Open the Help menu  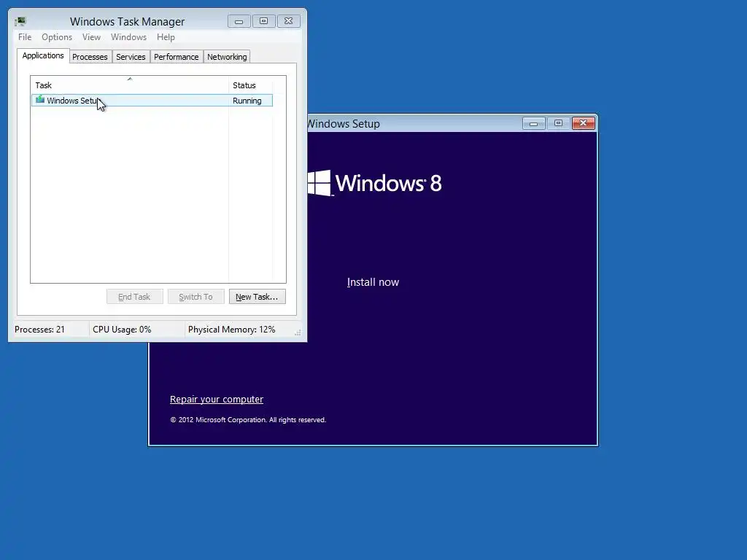166,37
